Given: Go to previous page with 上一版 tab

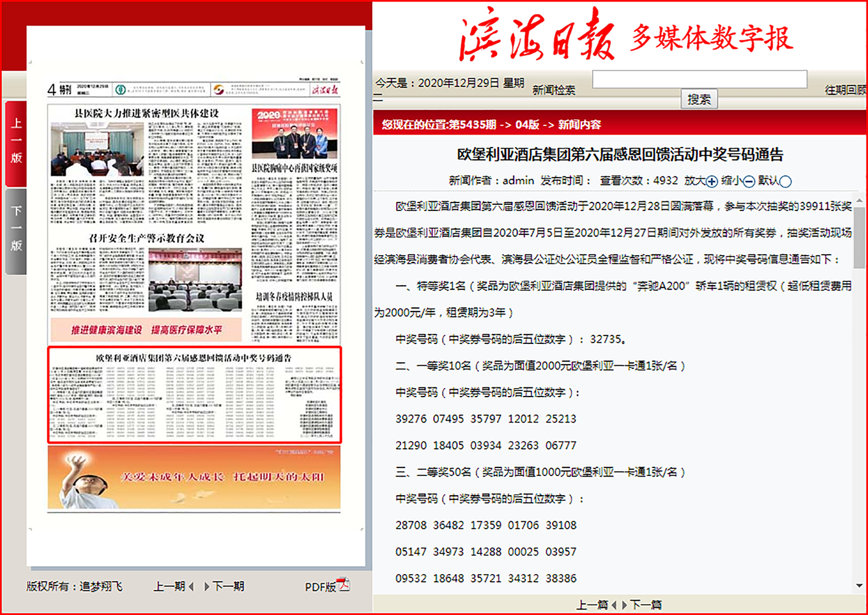Looking at the screenshot, I should pyautogui.click(x=16, y=142).
